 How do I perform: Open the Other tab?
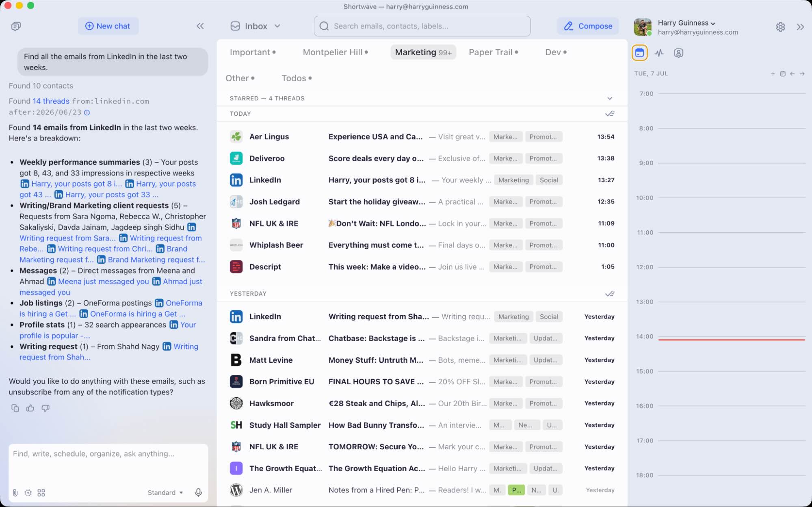tap(240, 78)
